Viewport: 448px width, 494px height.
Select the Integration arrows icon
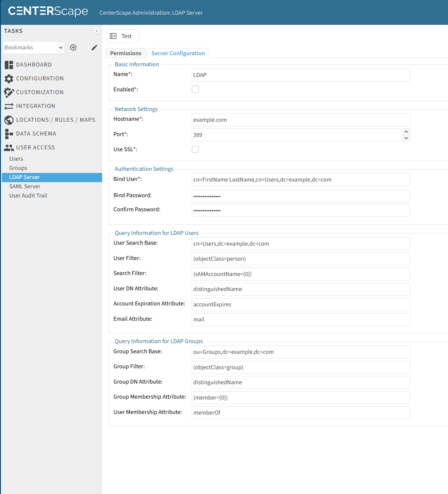[x=9, y=106]
